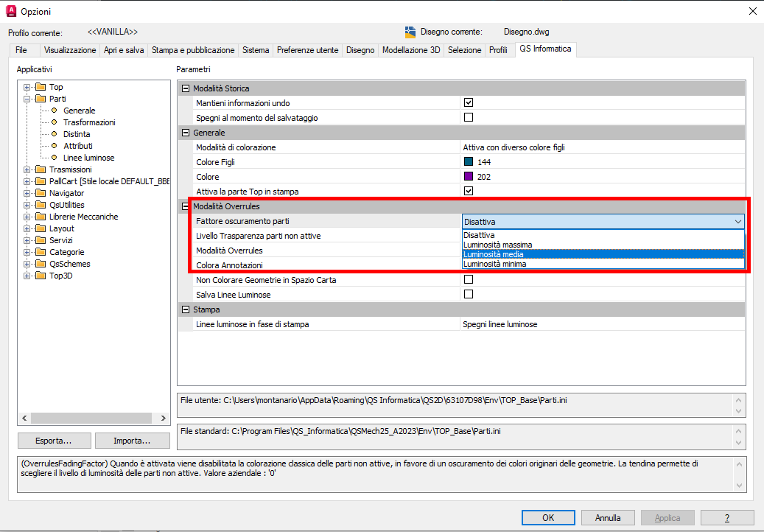Collapse the Modalità Storica section
Screen dimensions: 764x532
tap(186, 88)
